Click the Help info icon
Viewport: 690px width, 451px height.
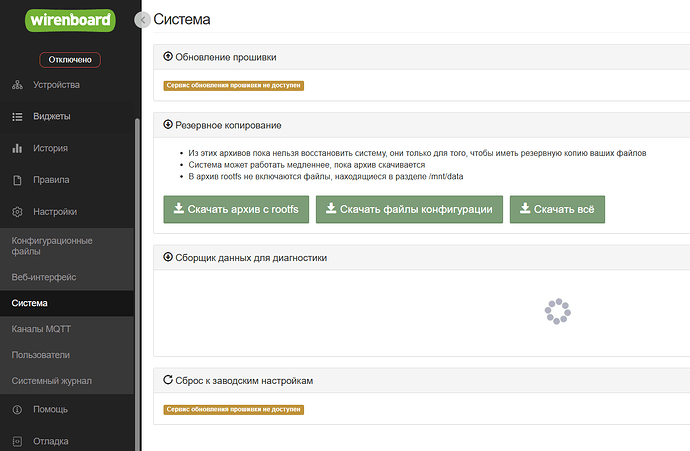pos(17,409)
